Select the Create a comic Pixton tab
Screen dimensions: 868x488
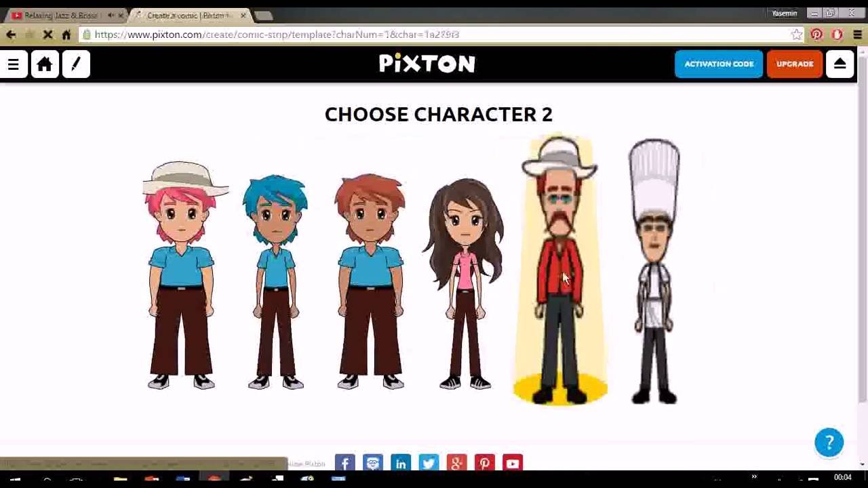tap(189, 15)
